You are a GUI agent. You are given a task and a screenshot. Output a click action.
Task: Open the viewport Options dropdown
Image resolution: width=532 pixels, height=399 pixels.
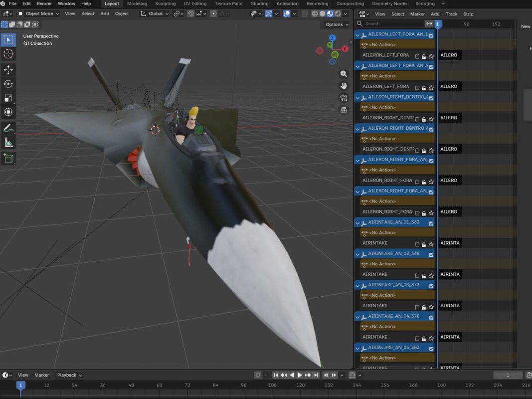[337, 24]
